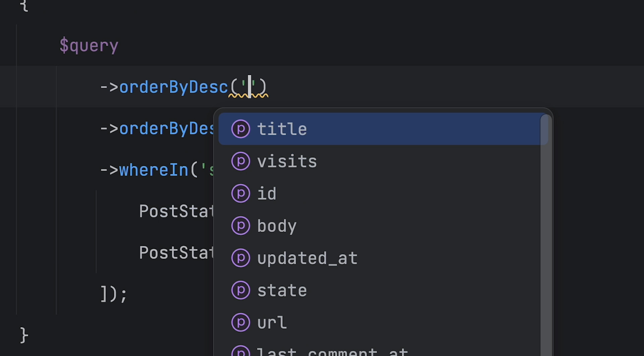The height and width of the screenshot is (356, 644).
Task: Click the property icon beside visits
Action: click(241, 161)
